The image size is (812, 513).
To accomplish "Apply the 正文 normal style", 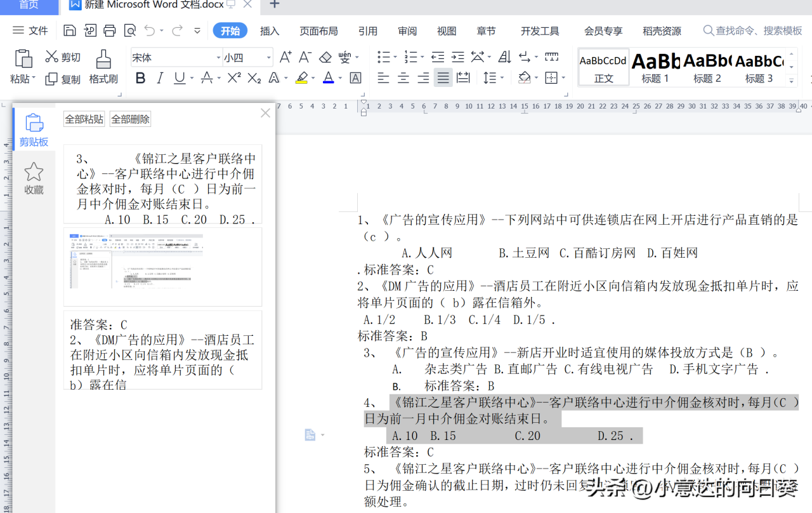I will [x=604, y=67].
